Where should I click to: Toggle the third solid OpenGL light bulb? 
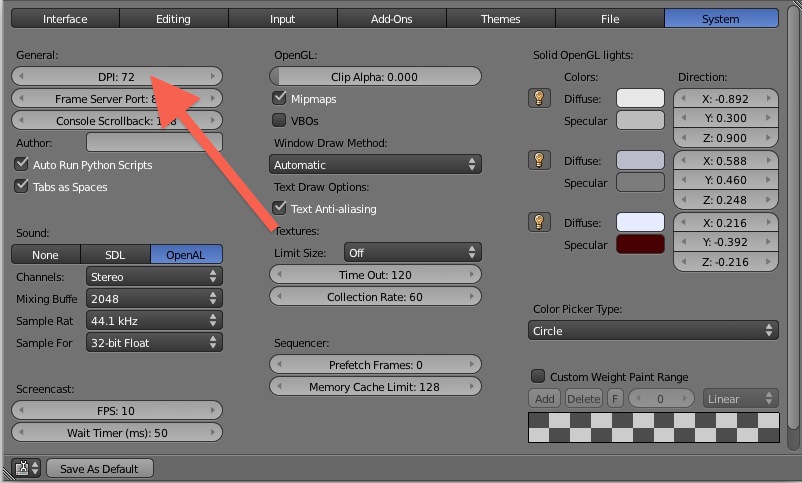click(539, 222)
